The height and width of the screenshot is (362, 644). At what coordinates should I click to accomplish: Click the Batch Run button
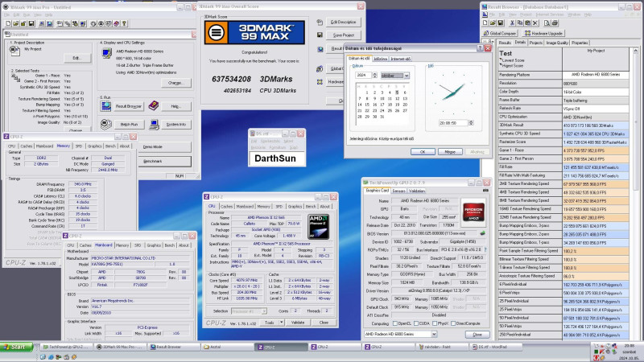[129, 125]
